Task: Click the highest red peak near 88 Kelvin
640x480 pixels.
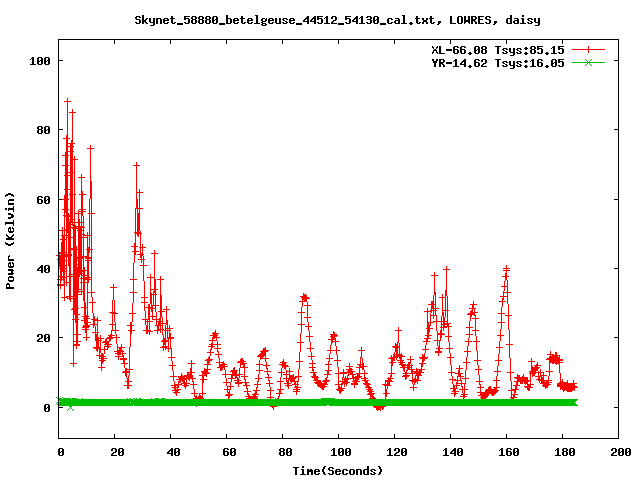Action: point(68,101)
